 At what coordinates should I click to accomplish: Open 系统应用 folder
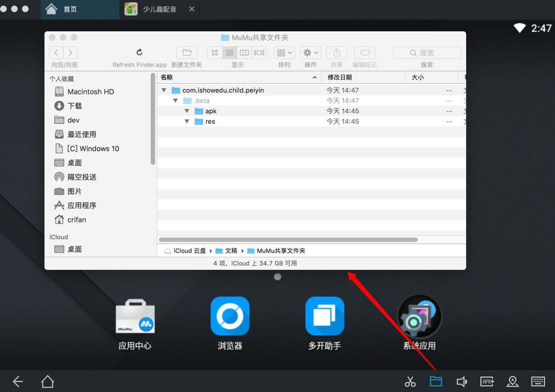coord(420,324)
